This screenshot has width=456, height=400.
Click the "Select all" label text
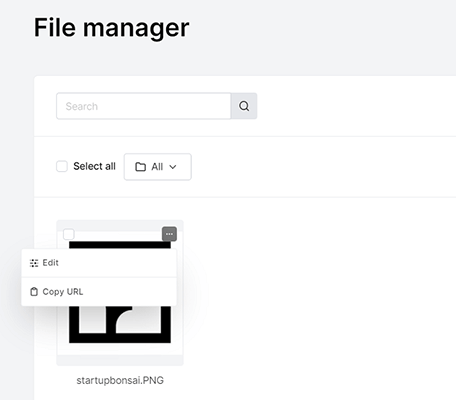[94, 166]
